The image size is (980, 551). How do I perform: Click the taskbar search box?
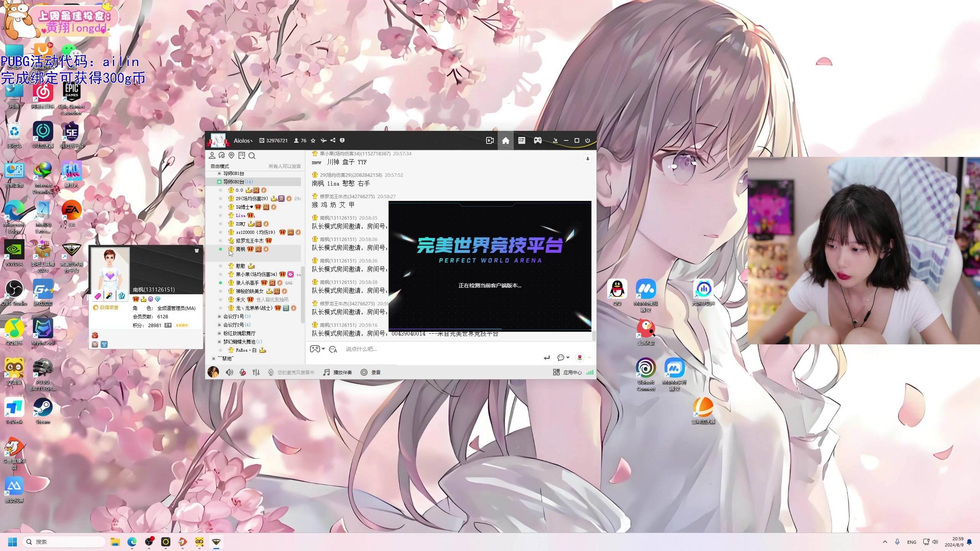click(x=64, y=542)
